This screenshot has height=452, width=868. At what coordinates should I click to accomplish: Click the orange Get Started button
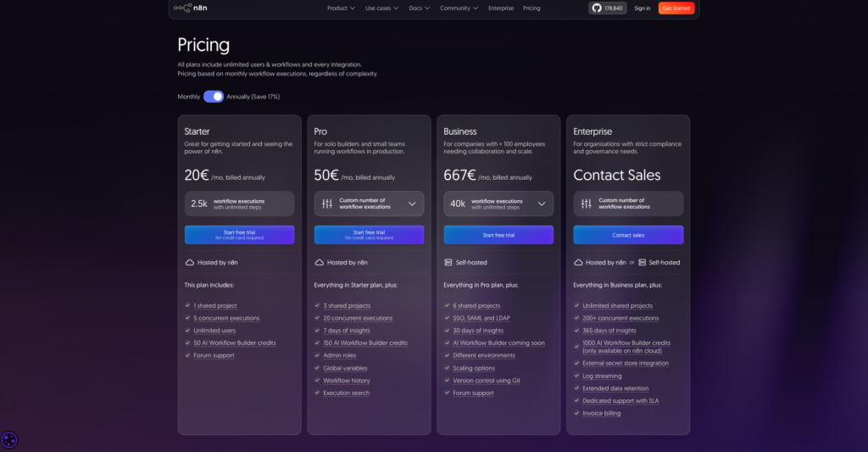click(676, 8)
